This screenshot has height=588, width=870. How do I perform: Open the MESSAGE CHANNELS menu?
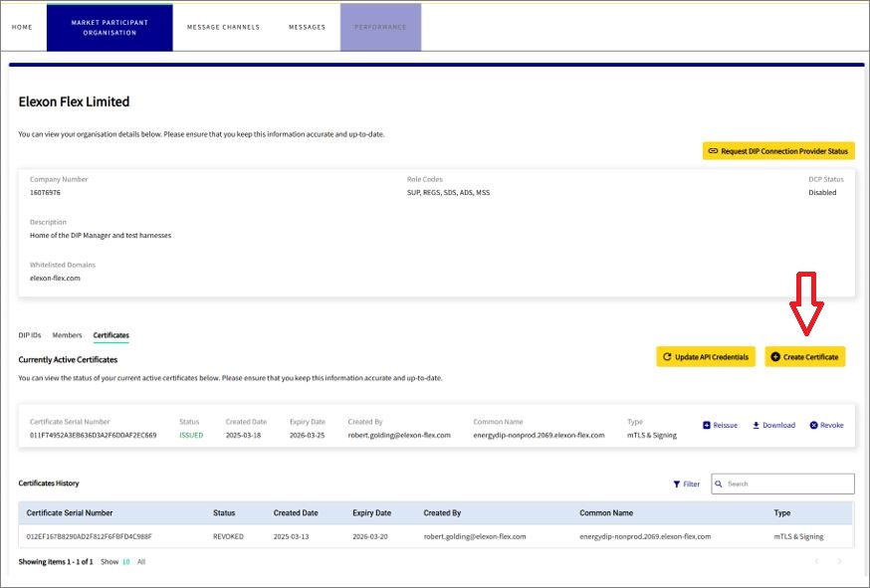(x=222, y=27)
